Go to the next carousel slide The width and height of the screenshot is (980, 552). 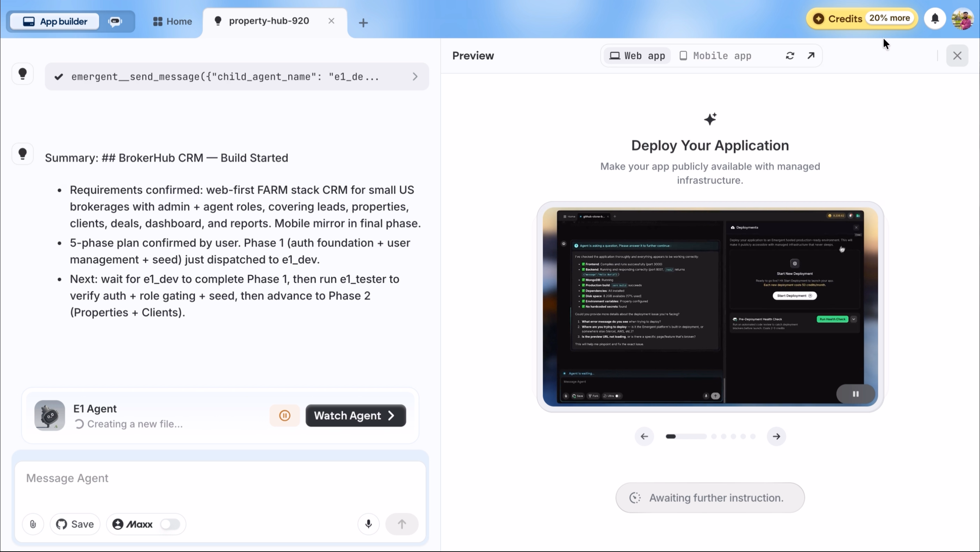pos(776,436)
